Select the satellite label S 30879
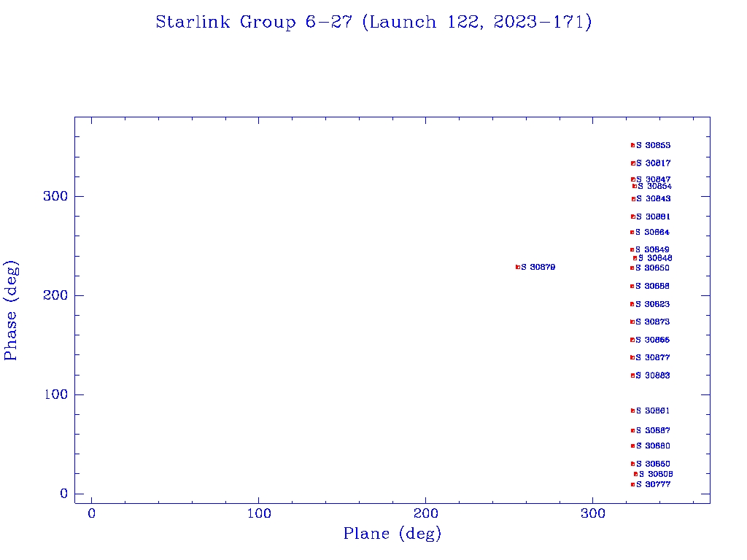Viewport: 747px width, 560px height. point(538,267)
